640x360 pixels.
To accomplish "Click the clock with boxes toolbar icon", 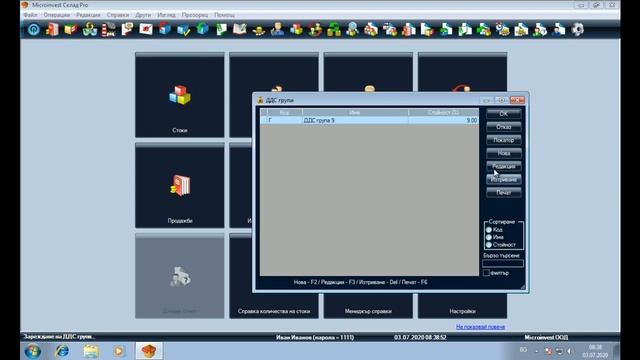I will click(x=502, y=29).
